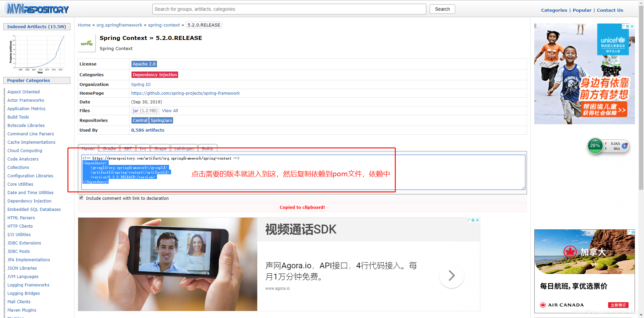Image resolution: width=644 pixels, height=318 pixels.
Task: Open Categories in top navigation
Action: (x=554, y=10)
